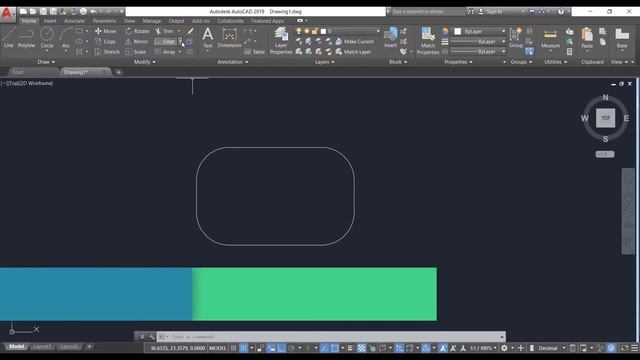Open Layer Properties manager

(281, 41)
